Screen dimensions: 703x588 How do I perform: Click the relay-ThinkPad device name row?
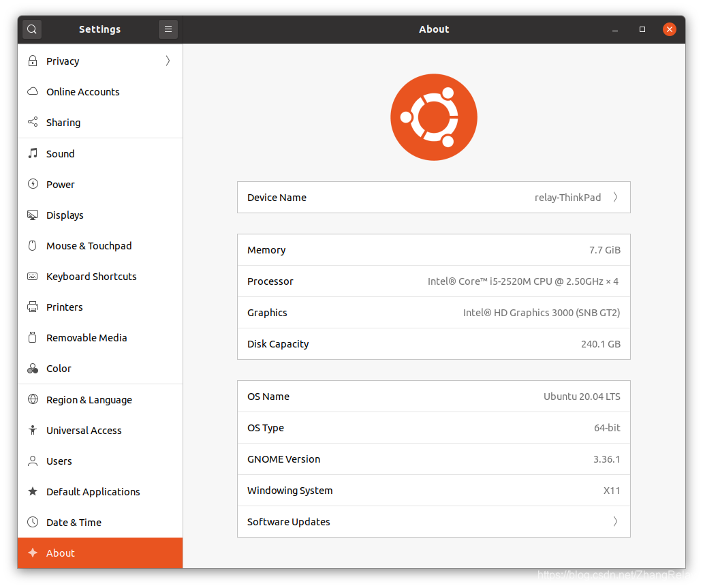coord(434,198)
